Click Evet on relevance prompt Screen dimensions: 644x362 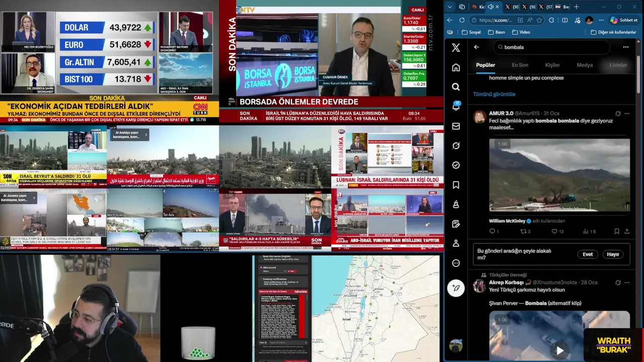point(588,254)
